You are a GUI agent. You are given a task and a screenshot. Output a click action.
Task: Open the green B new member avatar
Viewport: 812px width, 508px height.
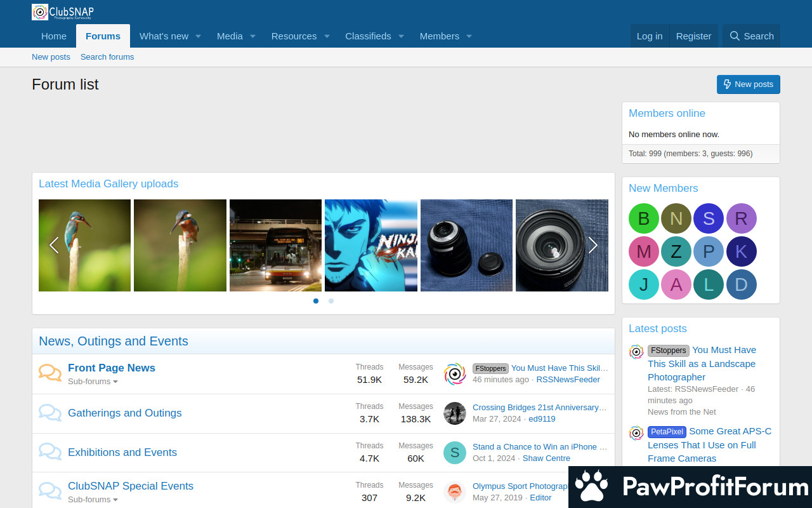coord(643,218)
